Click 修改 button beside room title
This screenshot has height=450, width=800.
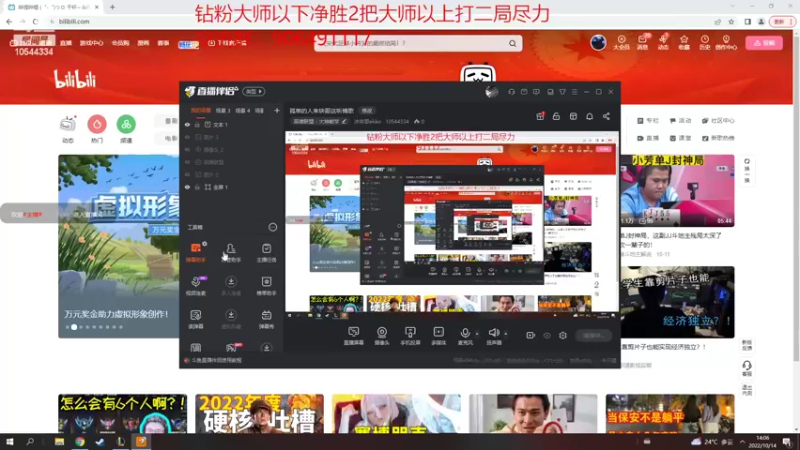(367, 111)
